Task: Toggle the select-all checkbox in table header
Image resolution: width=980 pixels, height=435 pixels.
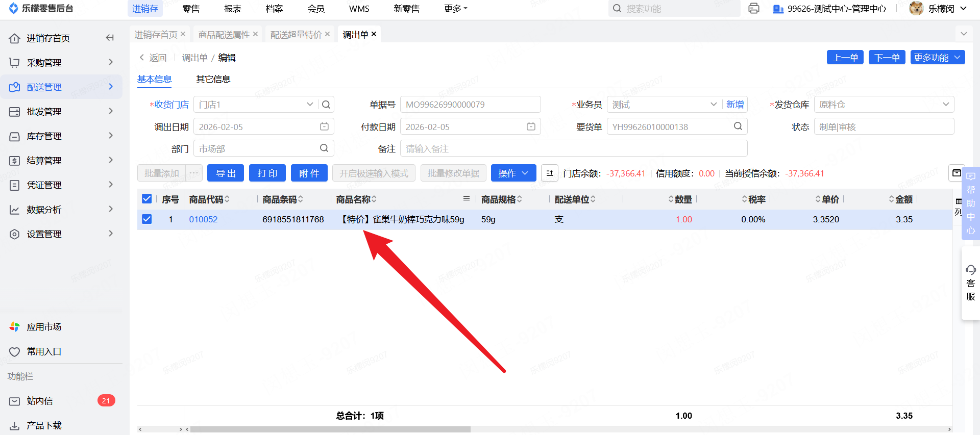Action: (x=147, y=199)
